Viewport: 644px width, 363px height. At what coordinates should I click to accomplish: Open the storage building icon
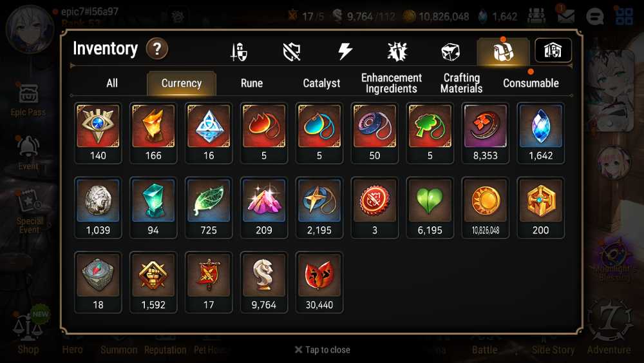tap(553, 50)
